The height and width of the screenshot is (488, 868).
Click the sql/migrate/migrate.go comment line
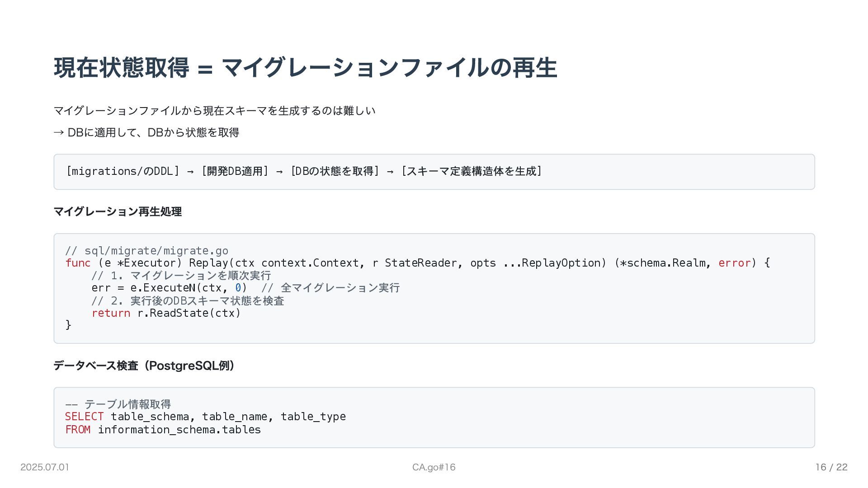(147, 251)
